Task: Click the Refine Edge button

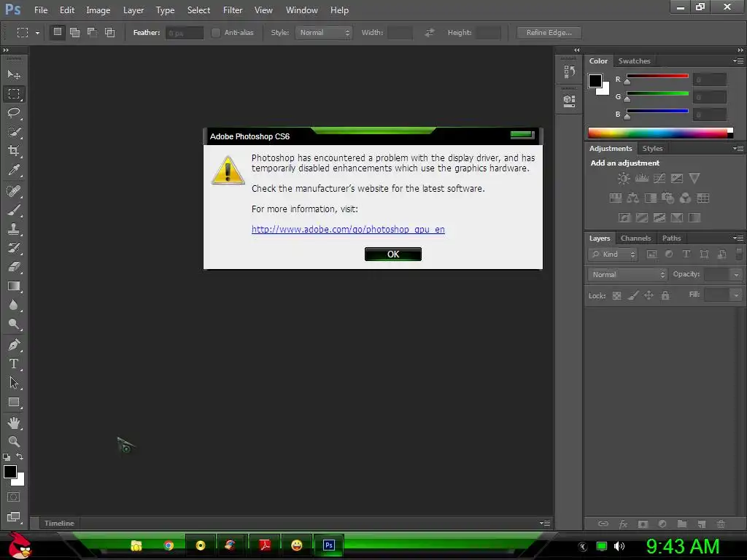Action: (x=549, y=32)
